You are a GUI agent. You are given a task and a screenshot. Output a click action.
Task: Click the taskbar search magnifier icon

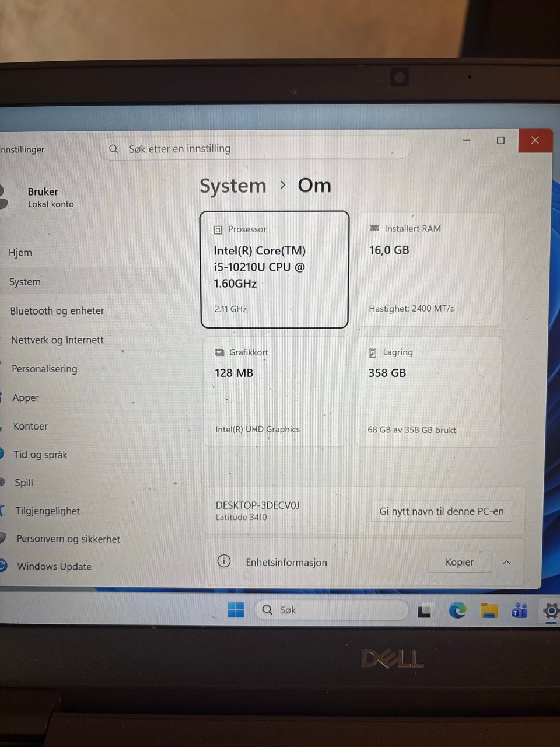coord(267,609)
